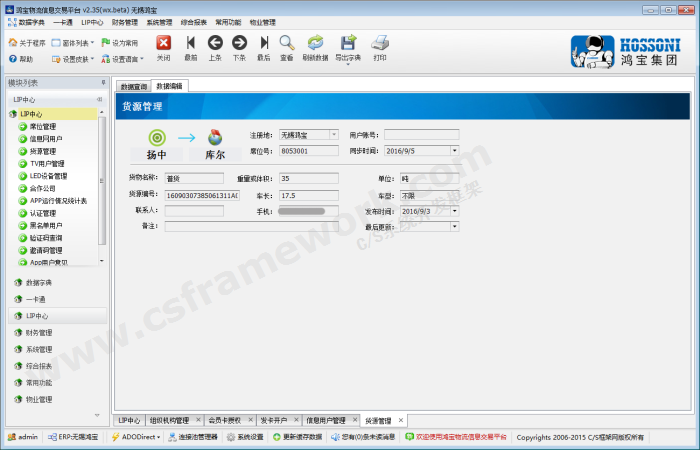
Task: Open the 财务管理 menu
Action: click(x=125, y=21)
